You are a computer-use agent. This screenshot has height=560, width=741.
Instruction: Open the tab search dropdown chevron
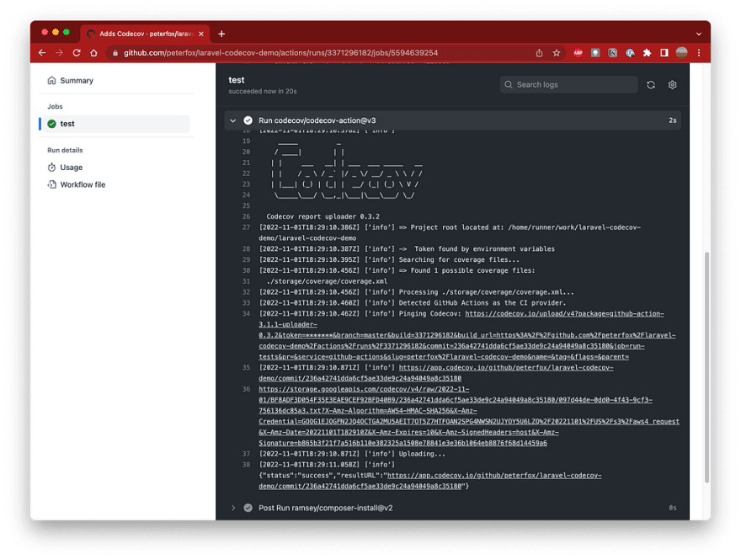(x=698, y=34)
